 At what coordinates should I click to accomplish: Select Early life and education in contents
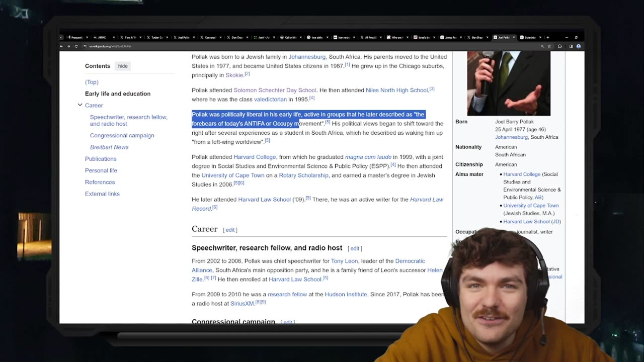pyautogui.click(x=118, y=94)
